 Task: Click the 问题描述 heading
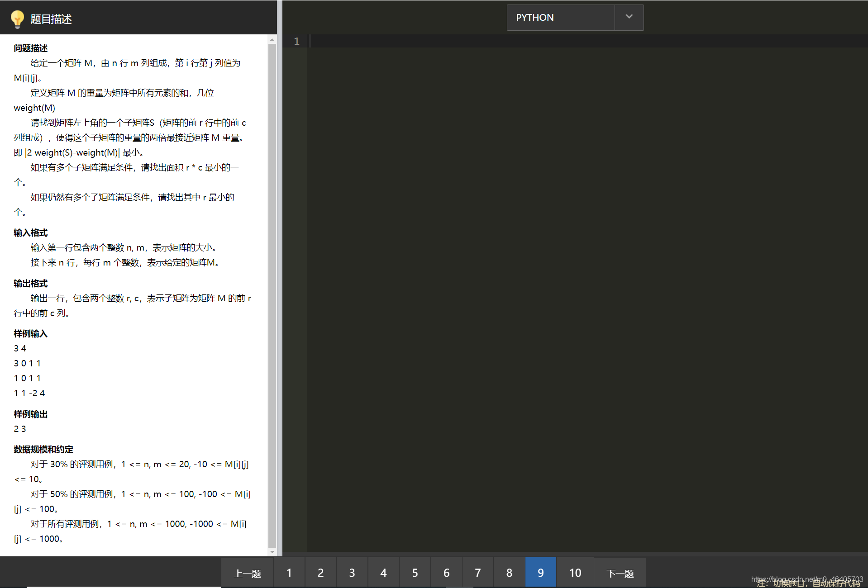pyautogui.click(x=31, y=48)
